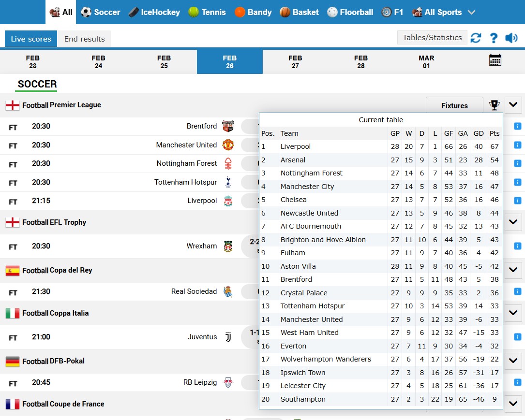Image resolution: width=525 pixels, height=420 pixels.
Task: Collapse the Premier League table chevron
Action: tap(513, 104)
